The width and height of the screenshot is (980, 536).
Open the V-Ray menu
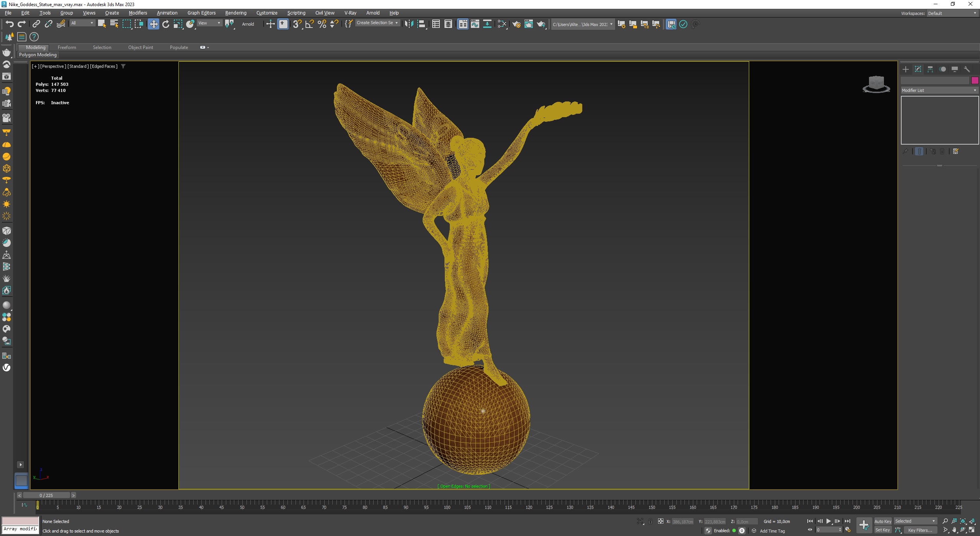point(350,13)
